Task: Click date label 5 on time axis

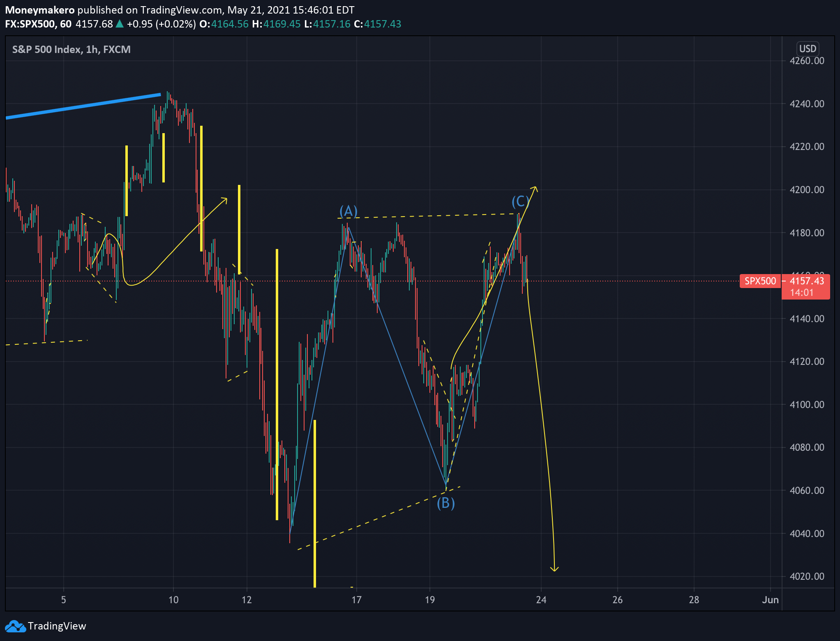Action: (x=64, y=599)
